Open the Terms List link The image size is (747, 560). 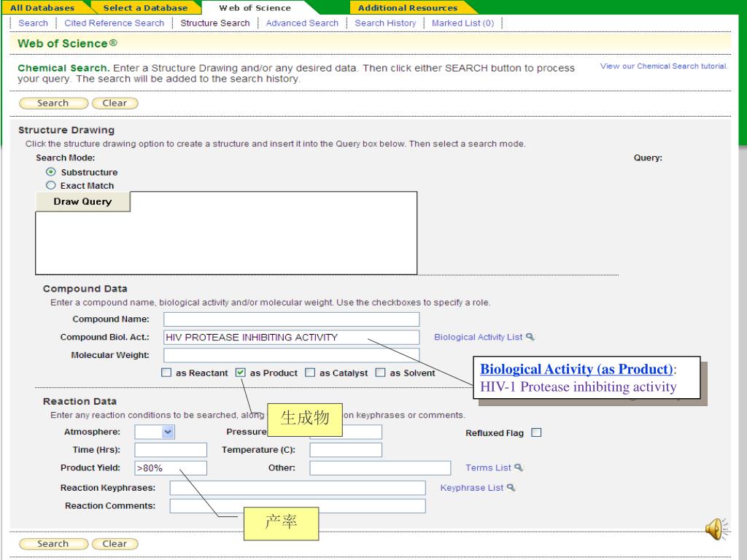coord(488,467)
